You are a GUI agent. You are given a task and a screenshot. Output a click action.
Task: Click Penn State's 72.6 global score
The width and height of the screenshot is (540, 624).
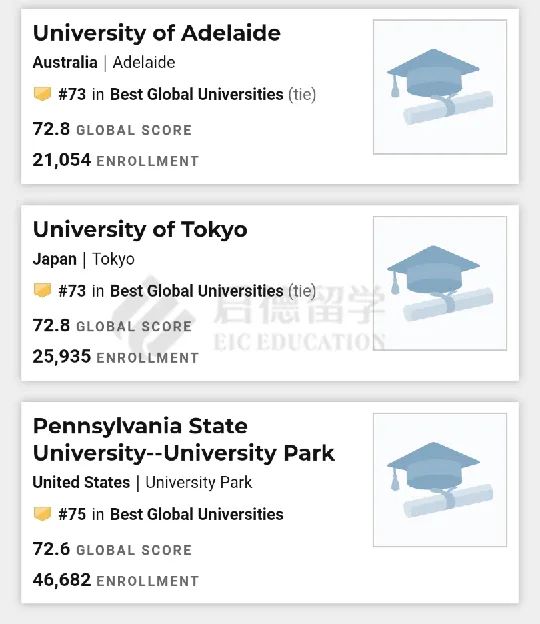point(51,549)
